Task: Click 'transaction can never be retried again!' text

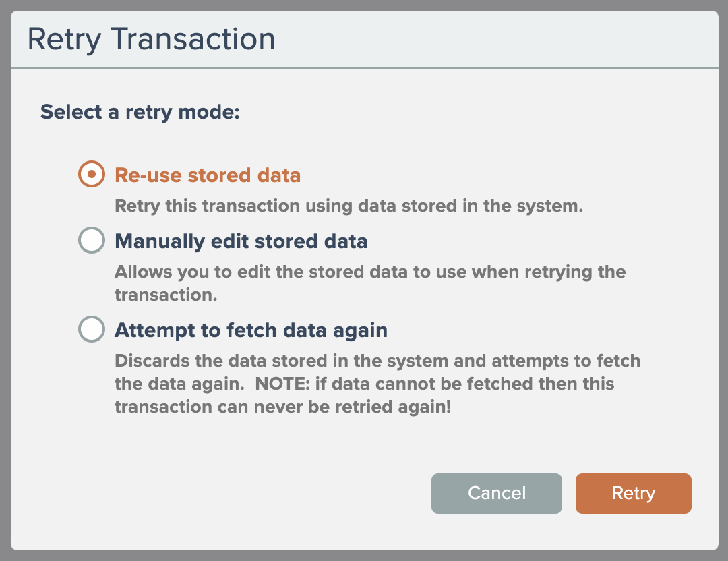Action: tap(282, 407)
